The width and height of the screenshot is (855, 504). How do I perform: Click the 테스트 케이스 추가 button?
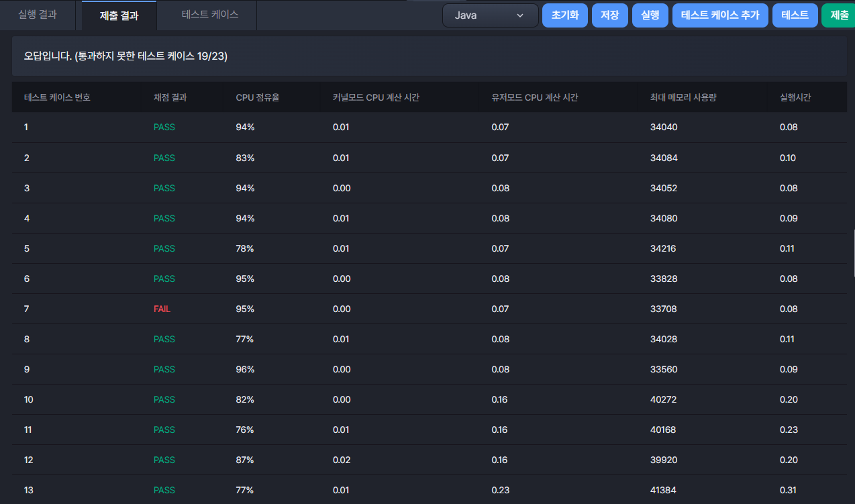click(720, 15)
